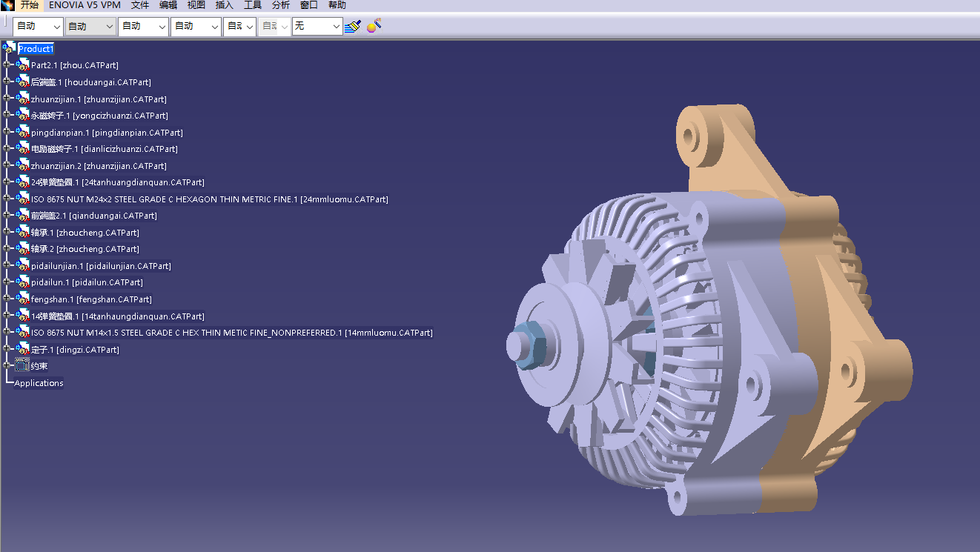
Task: Expand the 定子.1 tree node
Action: coord(7,349)
